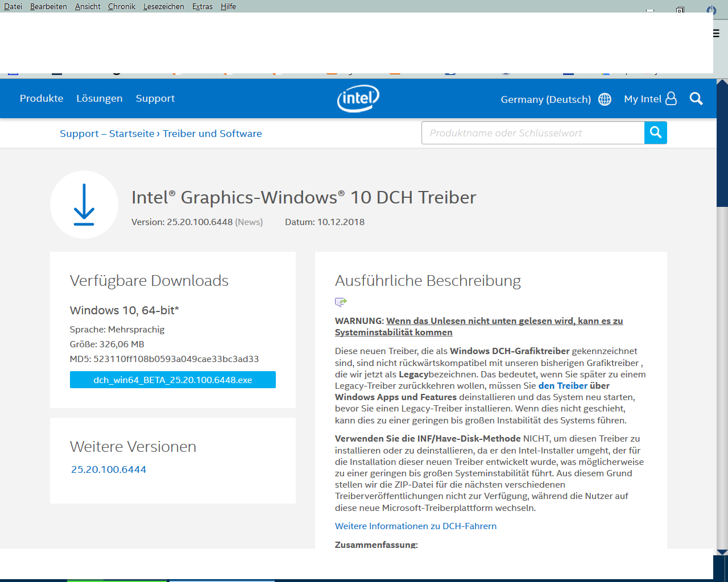Open the Bearbeiten menu
Viewport: 728px width, 582px height.
(x=48, y=6)
